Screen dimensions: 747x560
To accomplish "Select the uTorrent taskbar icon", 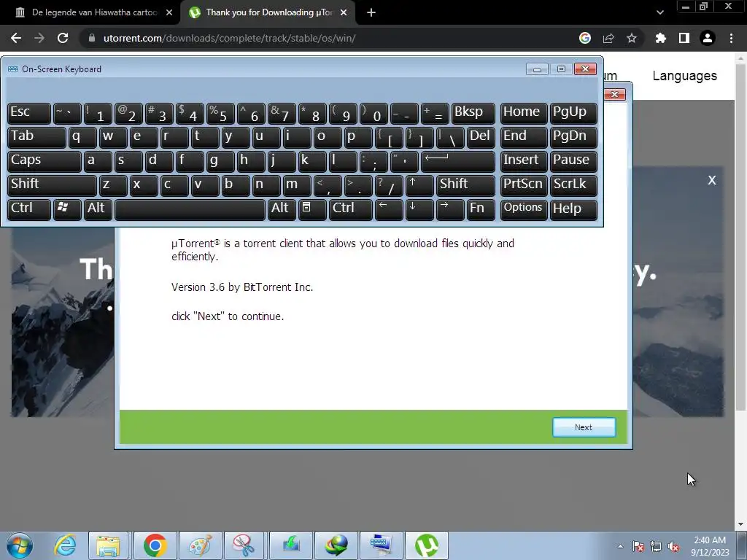I will tap(426, 545).
